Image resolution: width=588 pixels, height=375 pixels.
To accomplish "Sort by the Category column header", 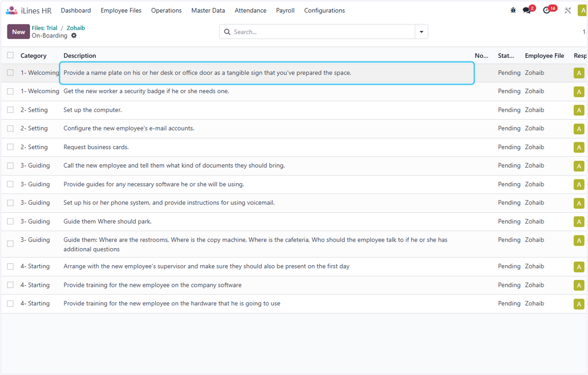I will click(33, 56).
